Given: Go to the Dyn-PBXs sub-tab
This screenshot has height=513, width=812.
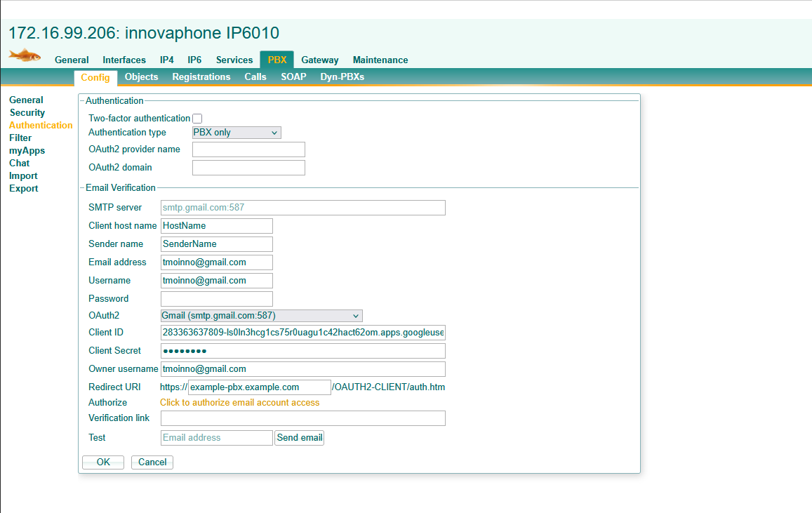Looking at the screenshot, I should [342, 77].
